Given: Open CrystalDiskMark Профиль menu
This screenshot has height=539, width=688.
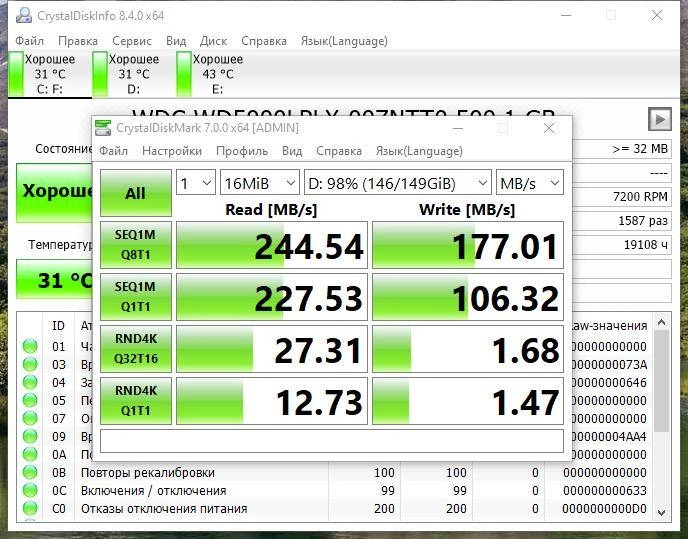Looking at the screenshot, I should click(242, 151).
